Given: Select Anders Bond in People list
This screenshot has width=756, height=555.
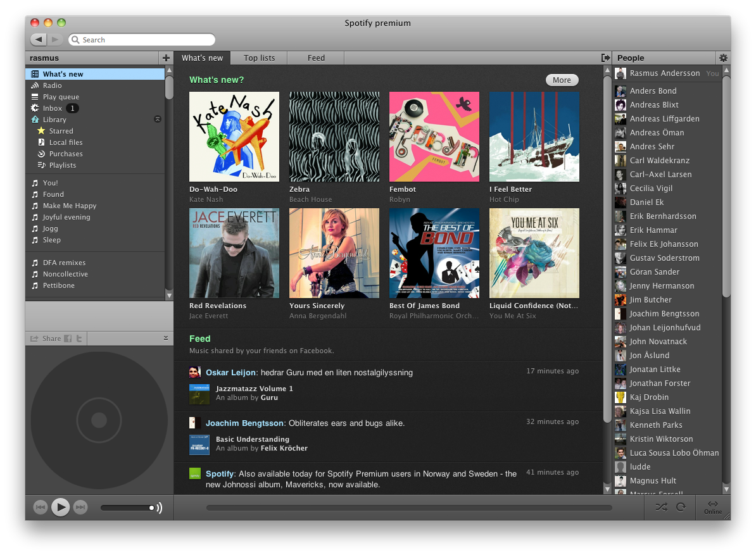Looking at the screenshot, I should (x=667, y=91).
